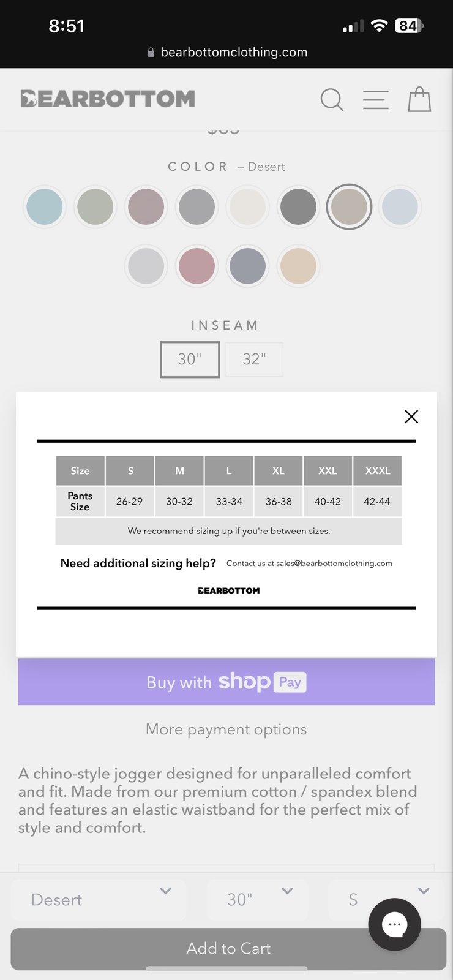Pick the dark gray color swatch
Screen dimensions: 453x980
click(298, 207)
